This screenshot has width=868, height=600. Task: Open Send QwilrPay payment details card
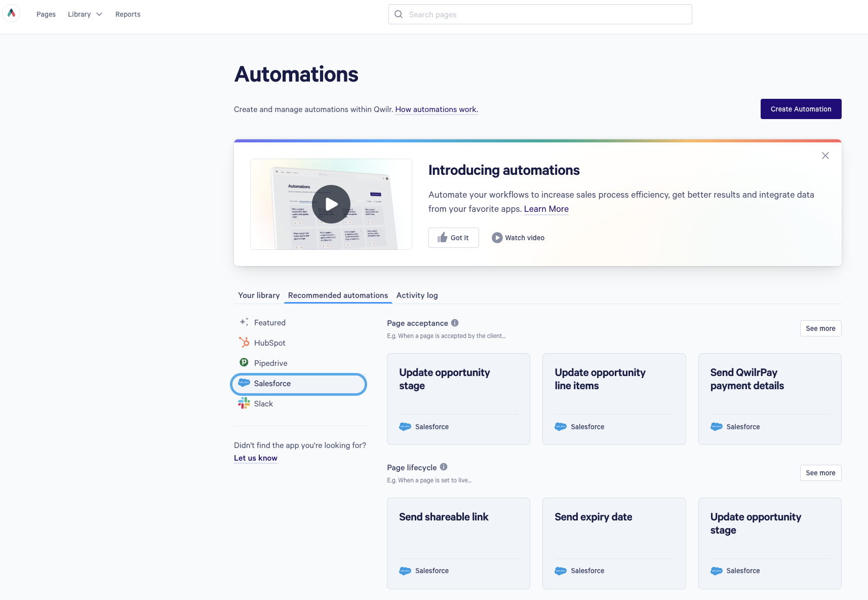(x=770, y=399)
